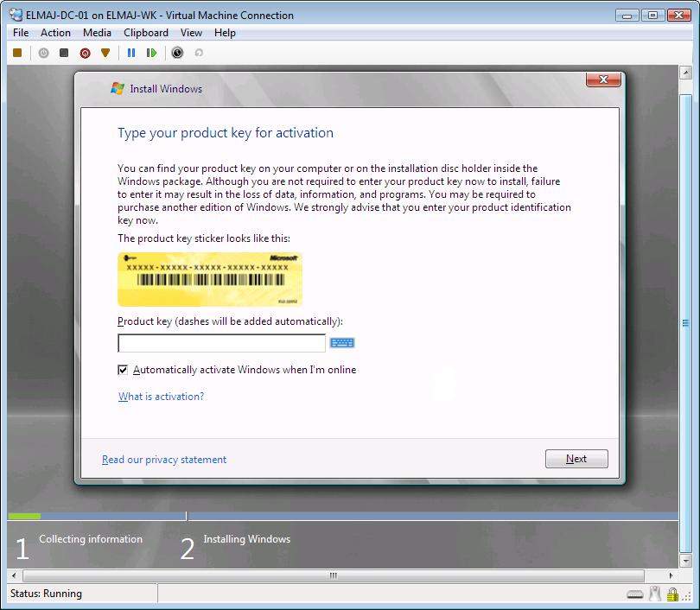Click the red Shut Down toolbar icon
This screenshot has width=700, height=610.
point(85,53)
